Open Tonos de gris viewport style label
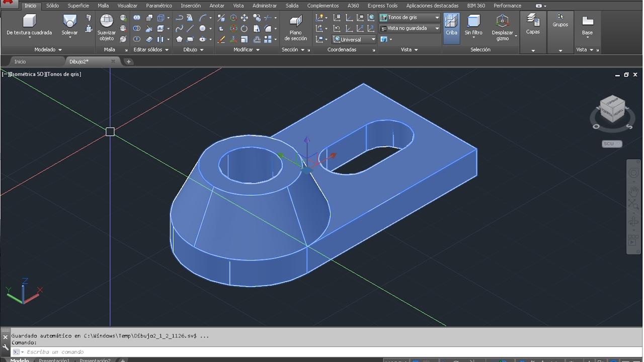 coord(63,74)
